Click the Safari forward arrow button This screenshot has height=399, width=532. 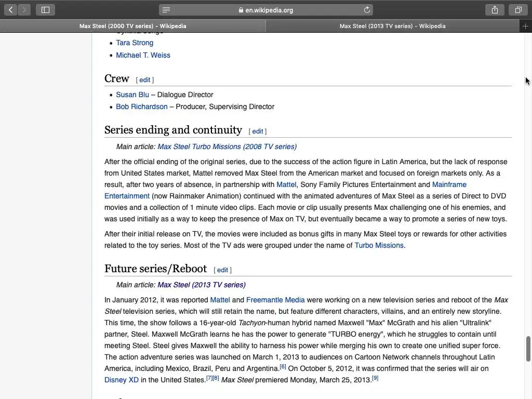coord(24,10)
